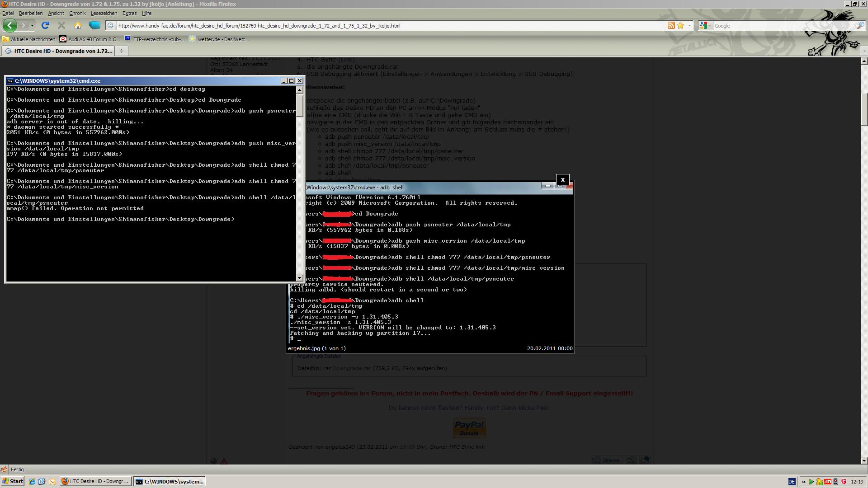Click the PayPal Donate button
This screenshot has height=488, width=868.
point(469,428)
